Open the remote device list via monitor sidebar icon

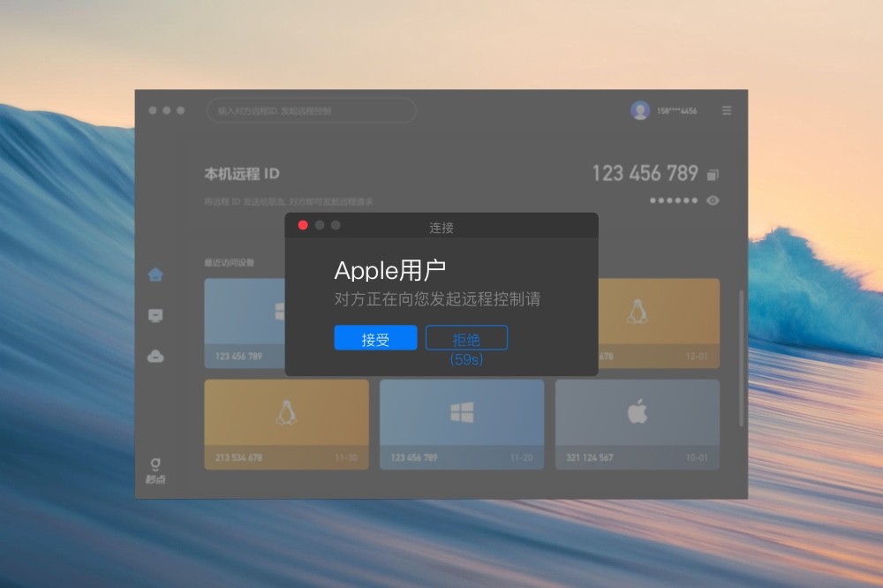155,316
